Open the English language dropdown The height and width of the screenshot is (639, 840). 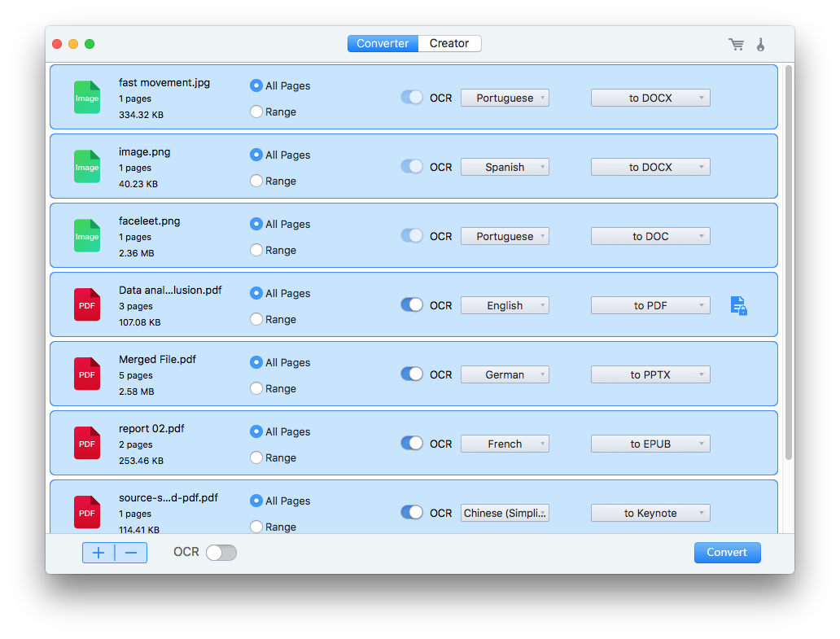coord(505,304)
